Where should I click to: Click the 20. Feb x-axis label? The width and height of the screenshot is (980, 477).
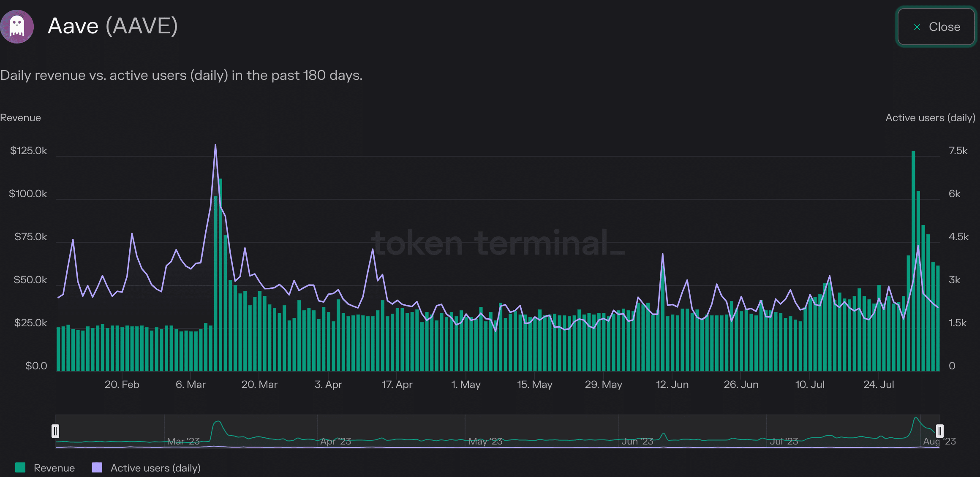(x=122, y=385)
